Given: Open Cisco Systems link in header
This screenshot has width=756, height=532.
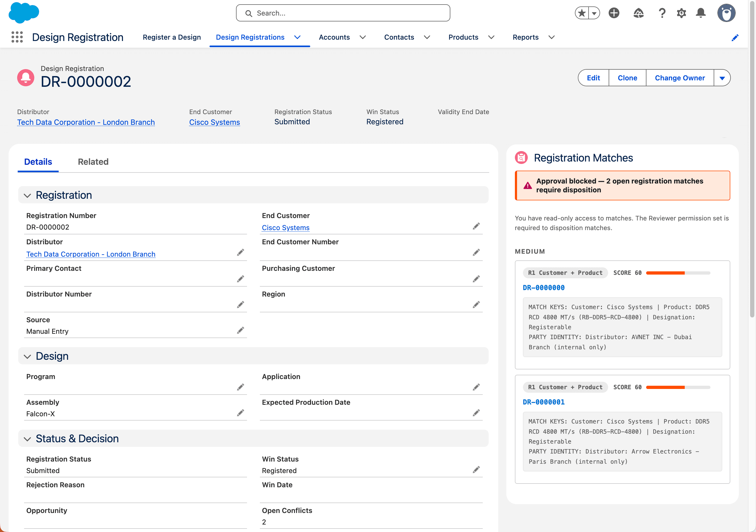Looking at the screenshot, I should coord(214,122).
